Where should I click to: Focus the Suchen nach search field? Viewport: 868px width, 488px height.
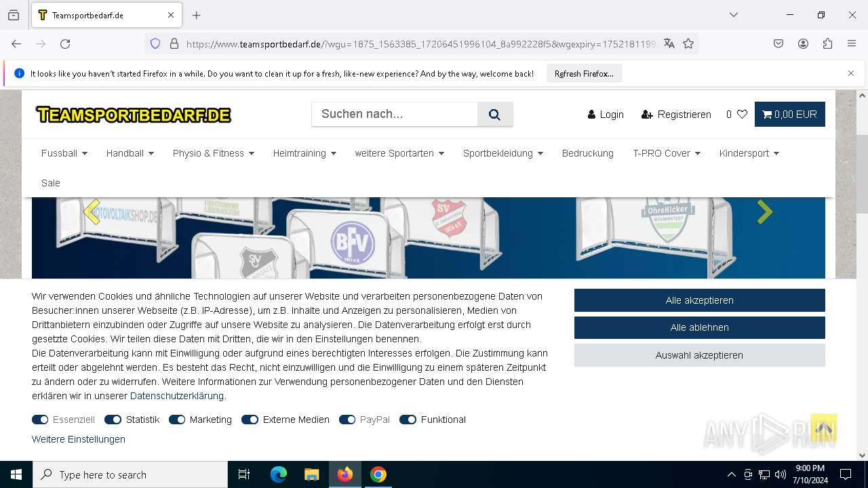point(395,115)
